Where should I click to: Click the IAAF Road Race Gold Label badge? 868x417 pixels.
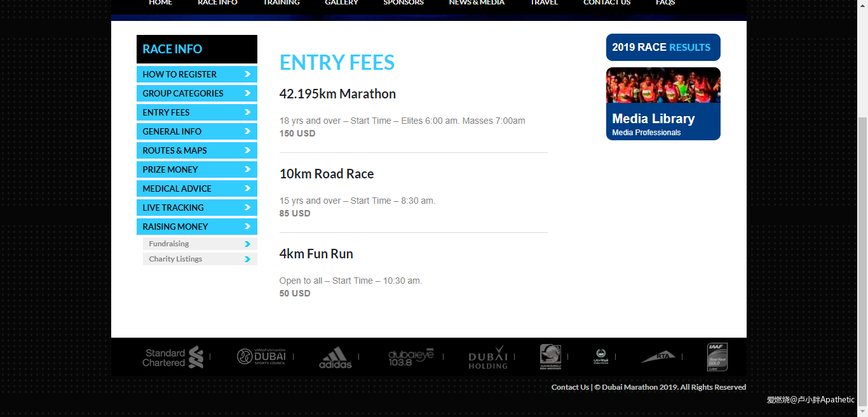[x=717, y=357]
